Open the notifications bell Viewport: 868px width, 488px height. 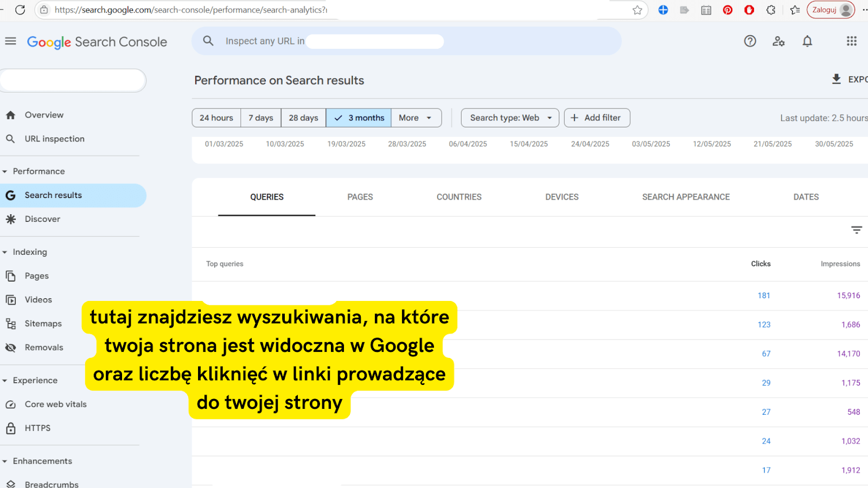[807, 41]
